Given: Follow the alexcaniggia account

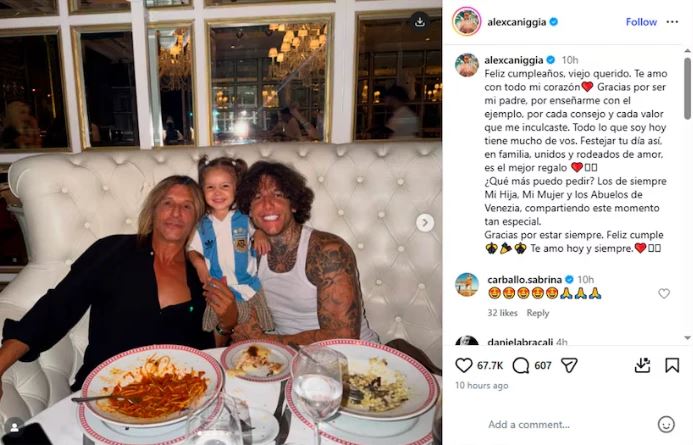Looking at the screenshot, I should point(641,22).
